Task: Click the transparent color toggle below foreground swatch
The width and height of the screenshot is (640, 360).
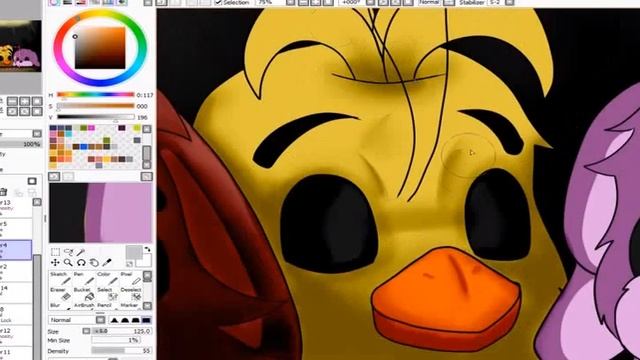Action: (x=129, y=264)
